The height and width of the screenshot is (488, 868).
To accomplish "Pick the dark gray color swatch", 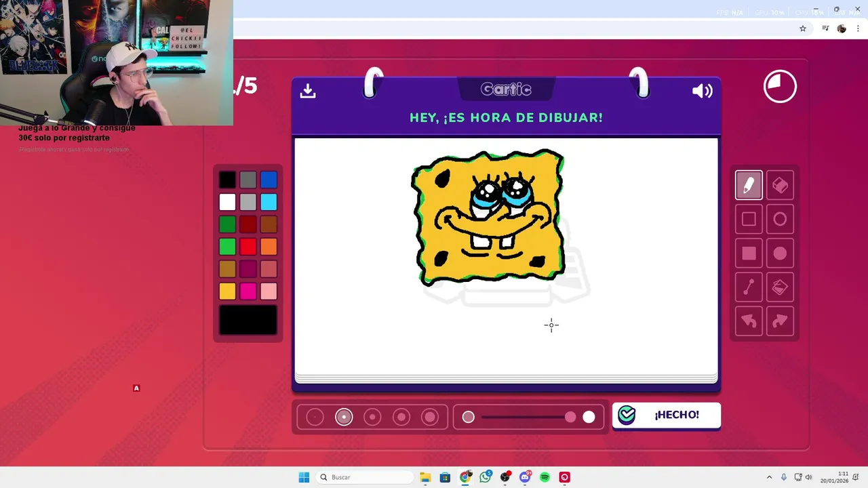I will (248, 180).
